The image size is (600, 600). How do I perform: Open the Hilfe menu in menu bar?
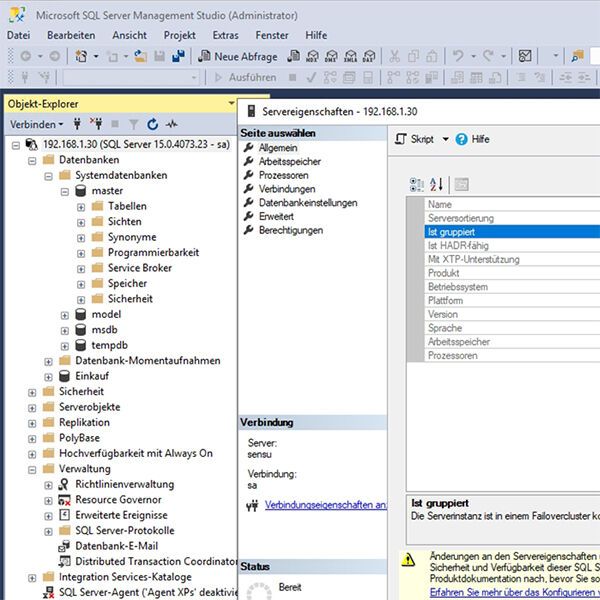click(x=316, y=35)
